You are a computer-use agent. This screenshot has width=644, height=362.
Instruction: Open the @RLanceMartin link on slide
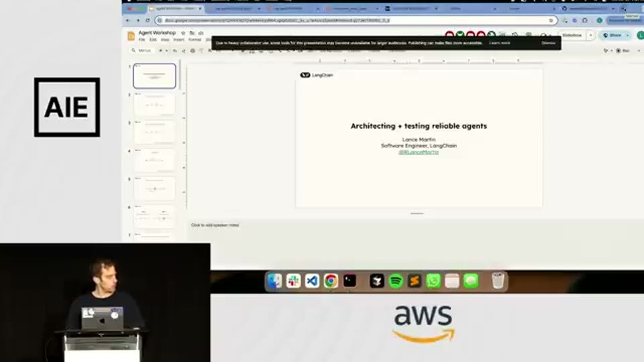(419, 152)
